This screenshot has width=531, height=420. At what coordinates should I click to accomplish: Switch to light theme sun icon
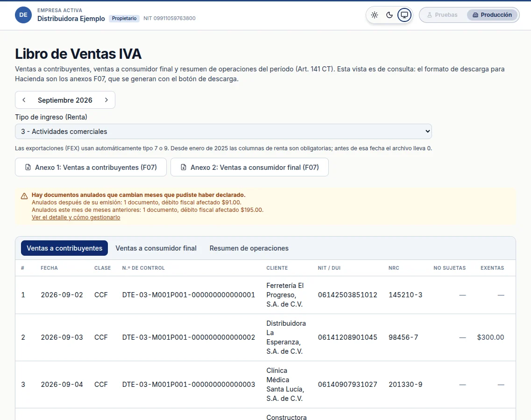375,15
